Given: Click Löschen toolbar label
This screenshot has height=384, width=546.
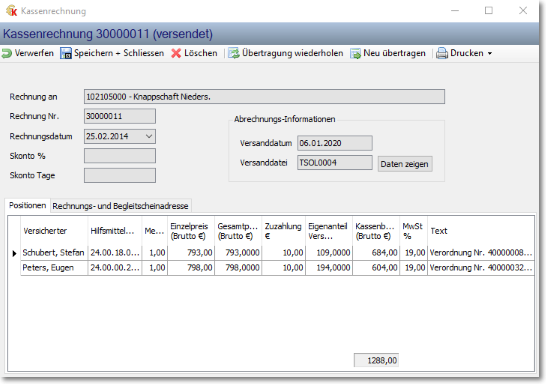Looking at the screenshot, I should pos(201,53).
